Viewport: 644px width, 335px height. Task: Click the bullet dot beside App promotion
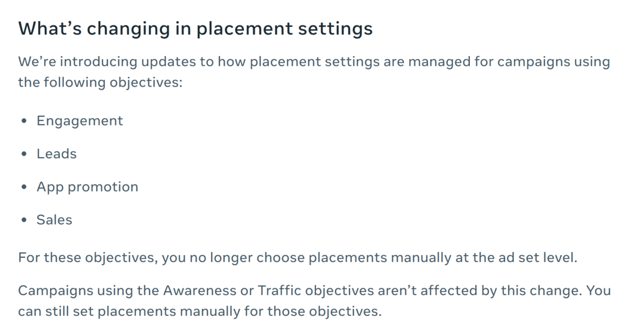coord(24,187)
